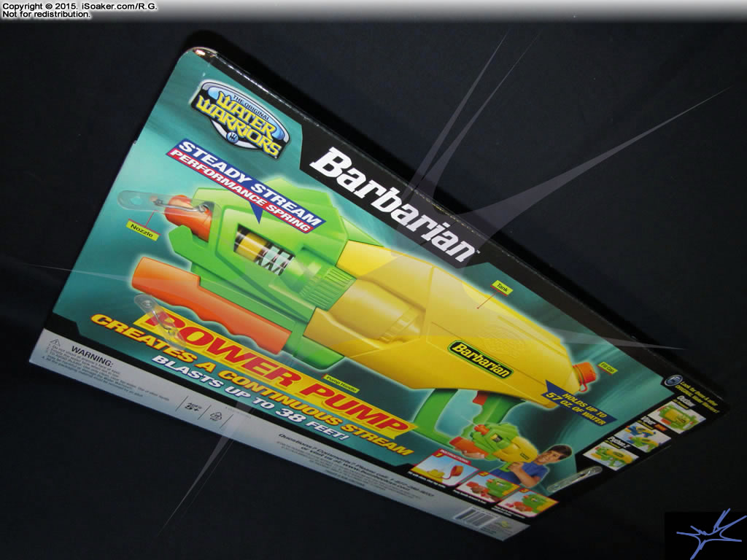This screenshot has width=747, height=560.
Task: Click the Water Warriors brand logo
Action: tap(240, 118)
